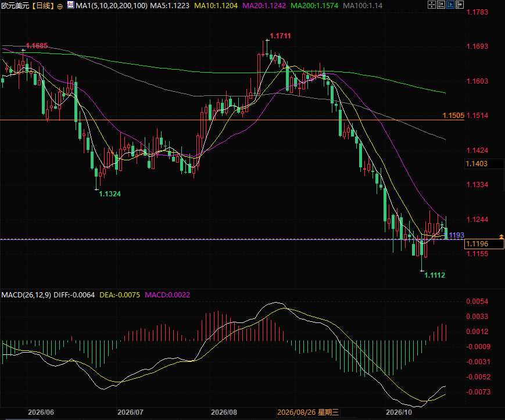The height and width of the screenshot is (420, 505).
Task: Click the 欧元美元 symbol name
Action: coord(15,6)
